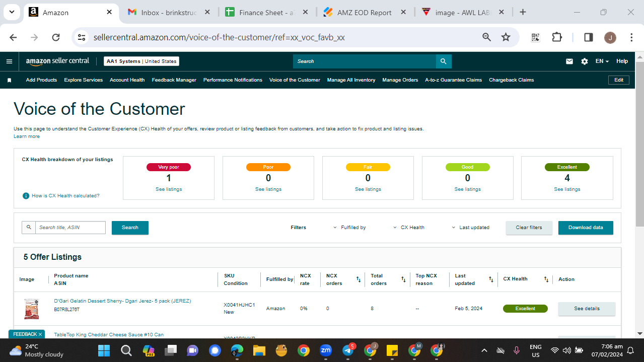Open the Learn more link
The width and height of the screenshot is (644, 362).
27,136
